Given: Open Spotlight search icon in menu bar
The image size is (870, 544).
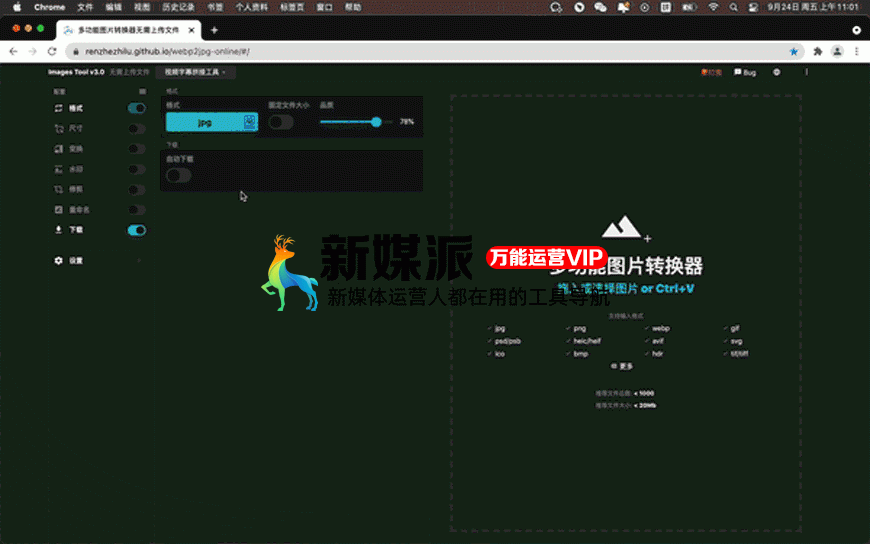Looking at the screenshot, I should (734, 7).
